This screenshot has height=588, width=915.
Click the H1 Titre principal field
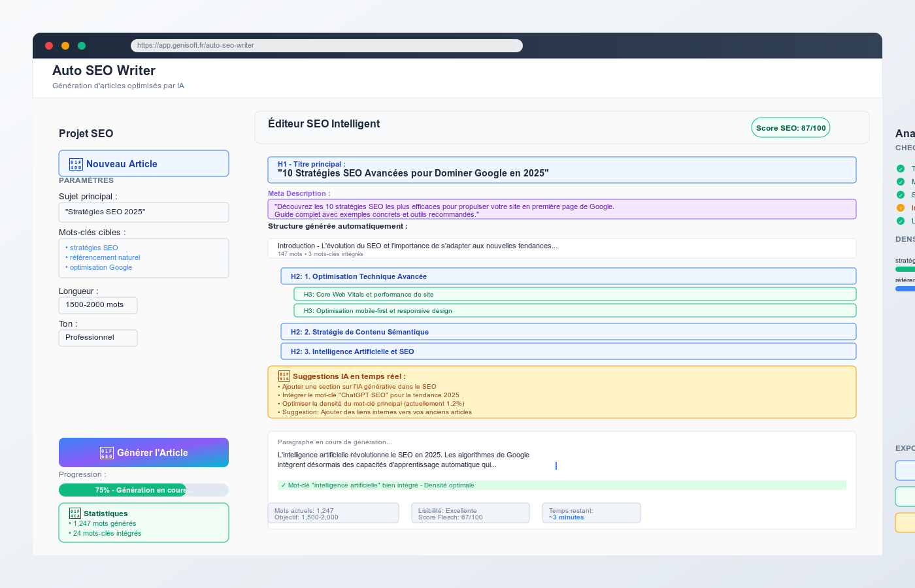coord(562,170)
